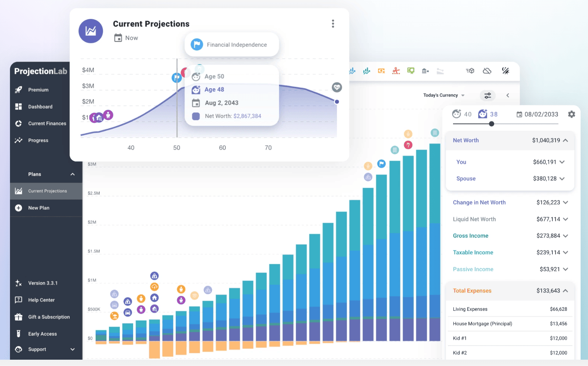Screen dimensions: 588x366
Task: Switch to your age 40 view
Action: click(x=462, y=114)
